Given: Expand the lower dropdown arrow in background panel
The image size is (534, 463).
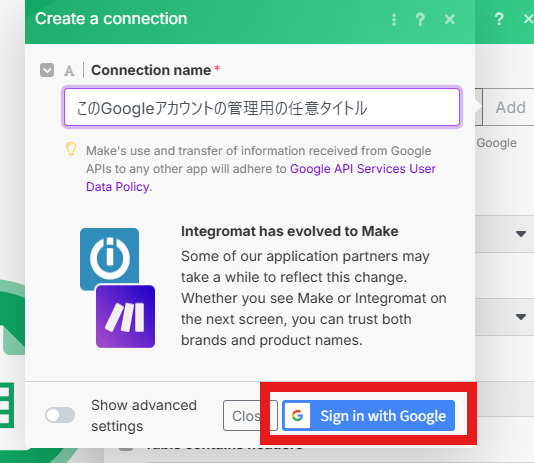Looking at the screenshot, I should [521, 317].
